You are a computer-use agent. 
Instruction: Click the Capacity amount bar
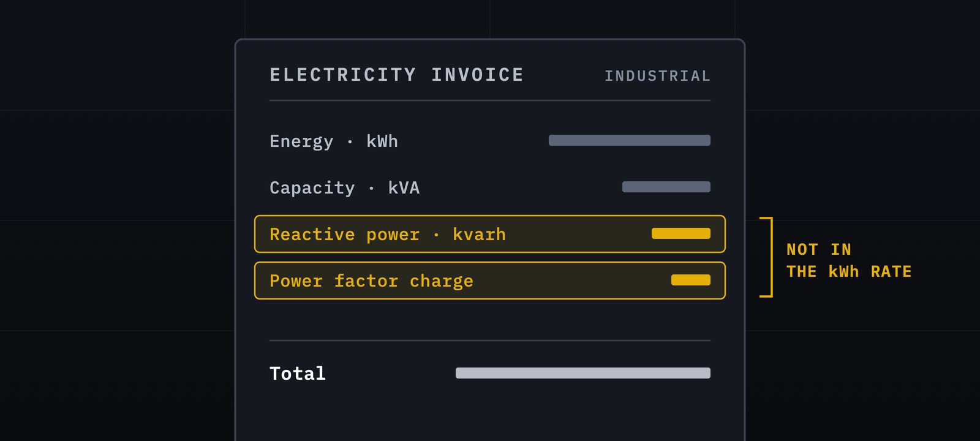tap(666, 187)
